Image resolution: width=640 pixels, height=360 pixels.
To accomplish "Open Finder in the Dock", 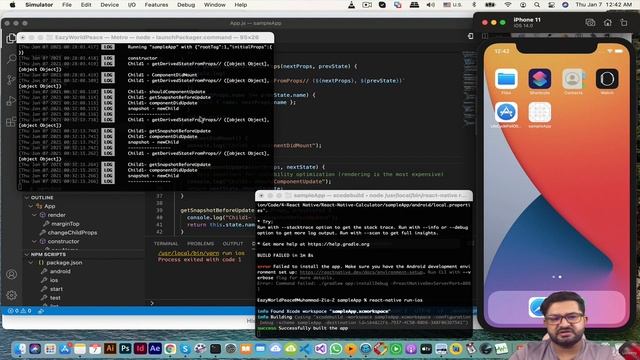I will [x=20, y=349].
